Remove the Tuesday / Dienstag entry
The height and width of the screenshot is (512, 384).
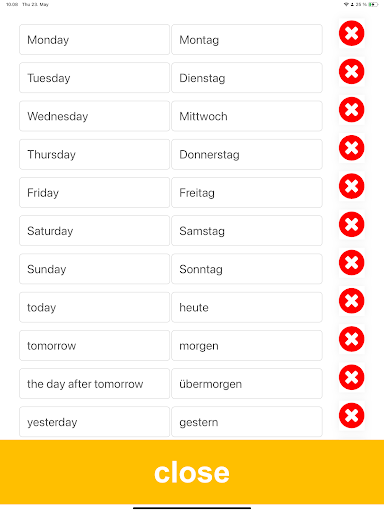351,72
